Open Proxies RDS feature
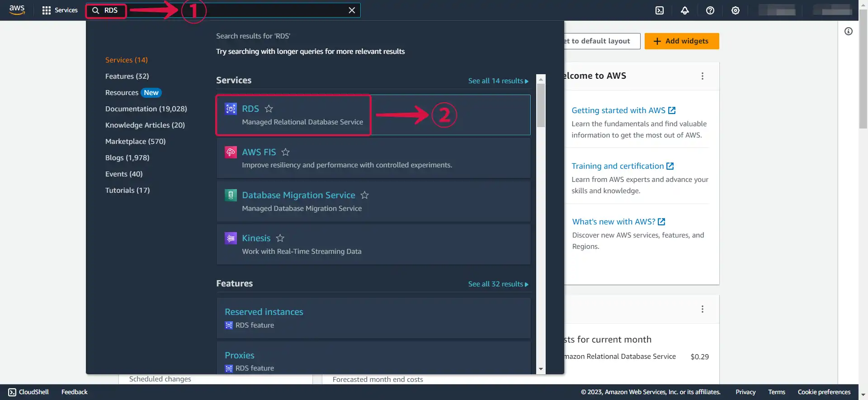 click(240, 355)
